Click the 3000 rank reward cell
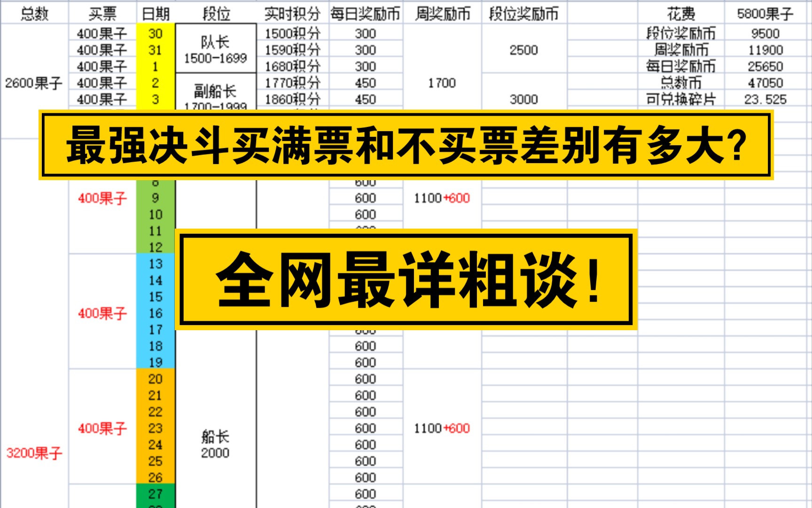The width and height of the screenshot is (812, 508). (524, 99)
